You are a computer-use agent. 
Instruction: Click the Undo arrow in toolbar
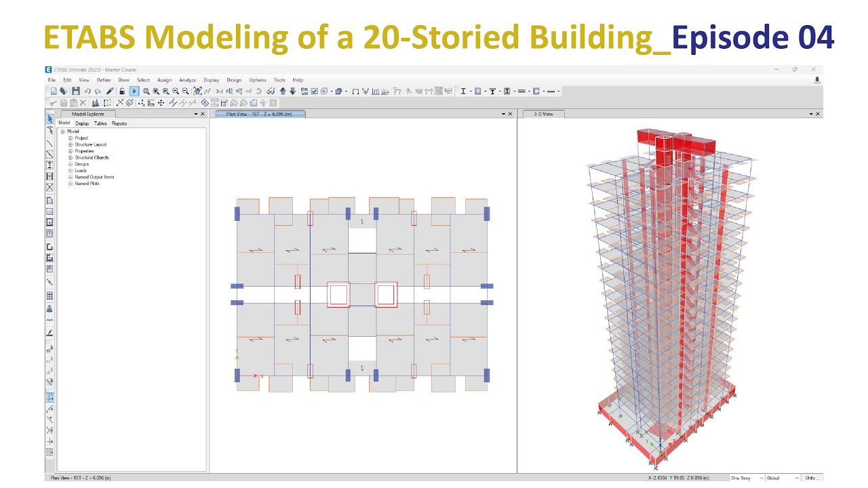[x=88, y=91]
